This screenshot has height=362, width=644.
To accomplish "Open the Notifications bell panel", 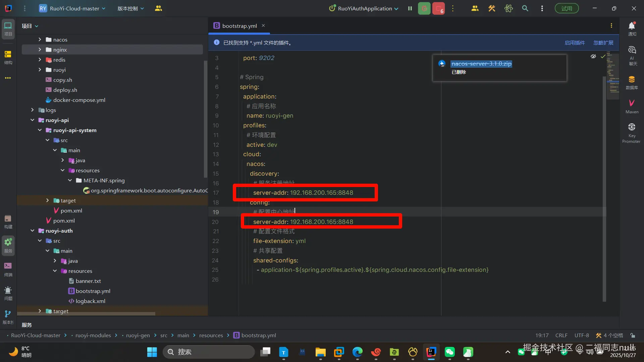I will tap(632, 28).
